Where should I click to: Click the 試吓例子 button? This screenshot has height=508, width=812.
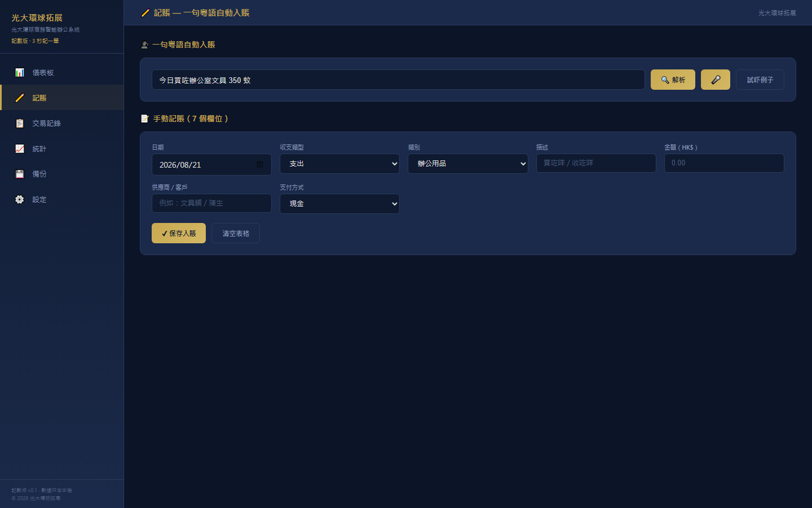tap(760, 80)
